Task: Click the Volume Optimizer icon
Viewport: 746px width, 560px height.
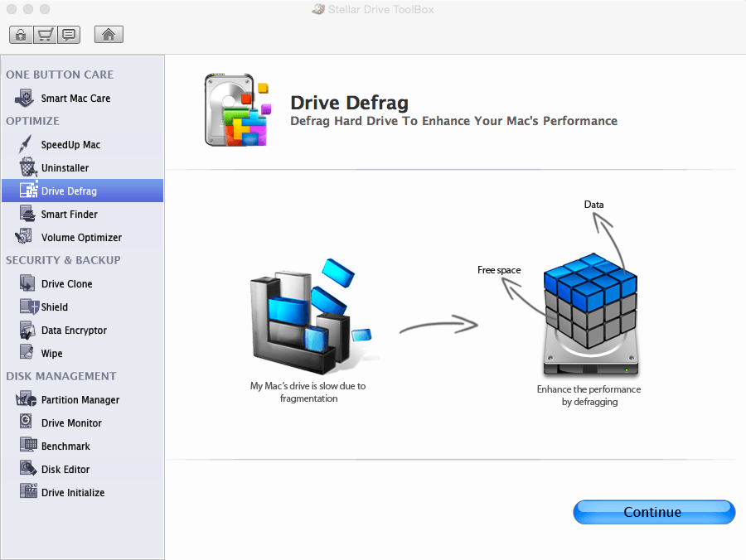Action: [x=24, y=236]
